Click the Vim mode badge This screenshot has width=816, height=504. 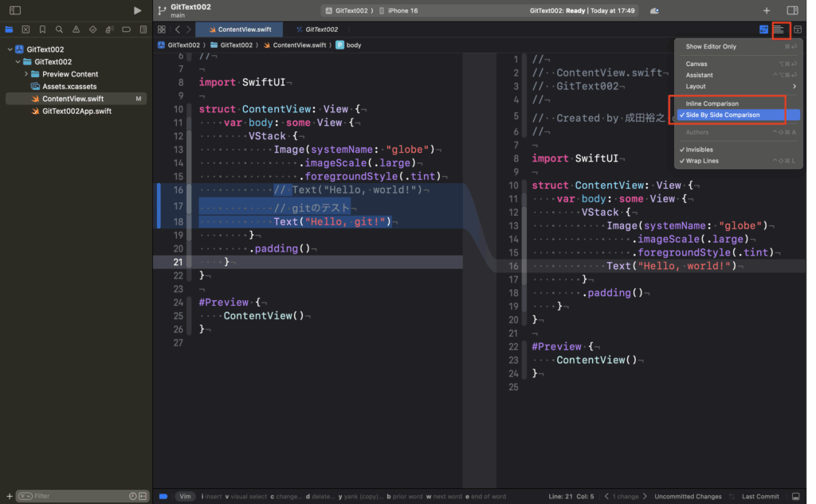(185, 497)
